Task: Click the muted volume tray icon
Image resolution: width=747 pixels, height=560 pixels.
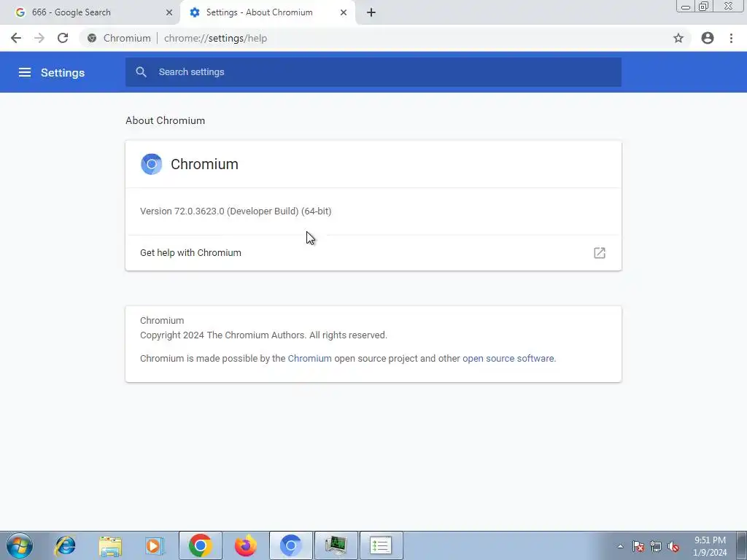Action: [673, 546]
